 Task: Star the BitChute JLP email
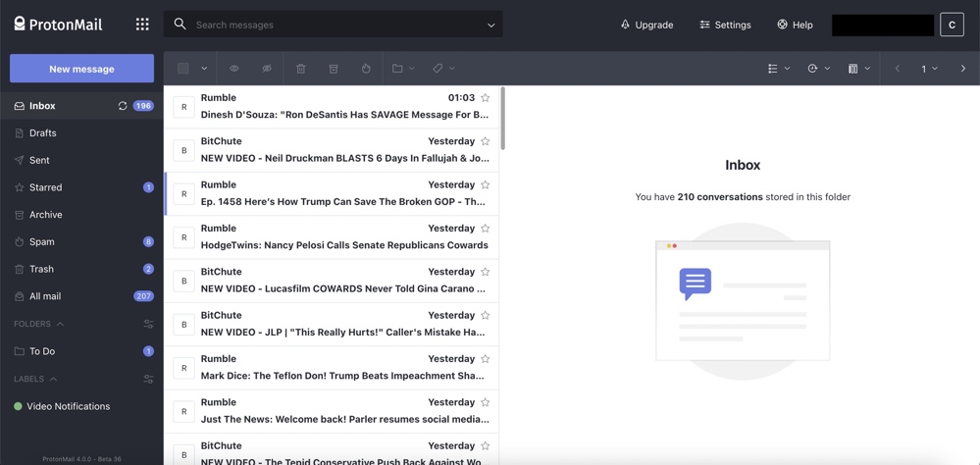pos(485,315)
